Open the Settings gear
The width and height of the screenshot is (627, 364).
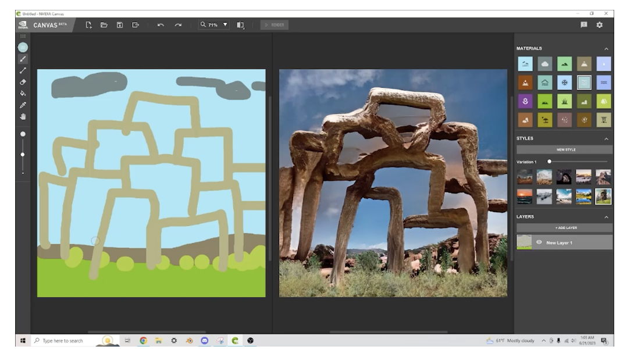tap(598, 25)
